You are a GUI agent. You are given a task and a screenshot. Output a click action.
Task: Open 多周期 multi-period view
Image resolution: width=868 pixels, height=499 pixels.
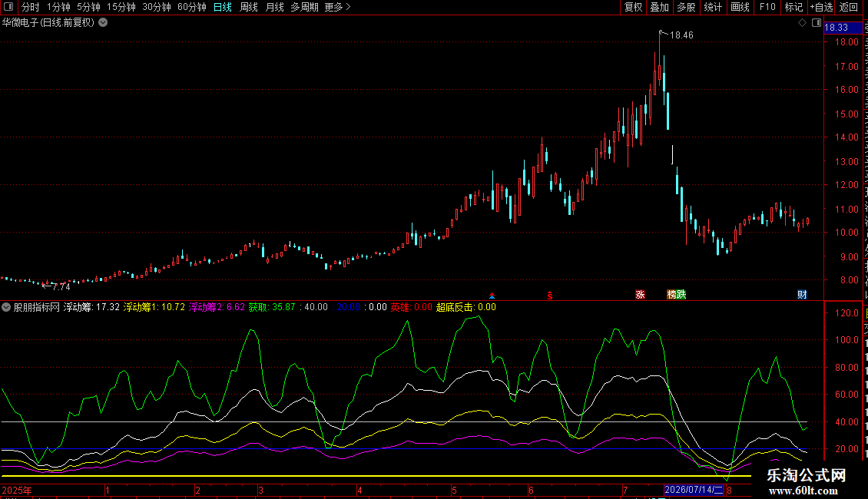pos(304,7)
